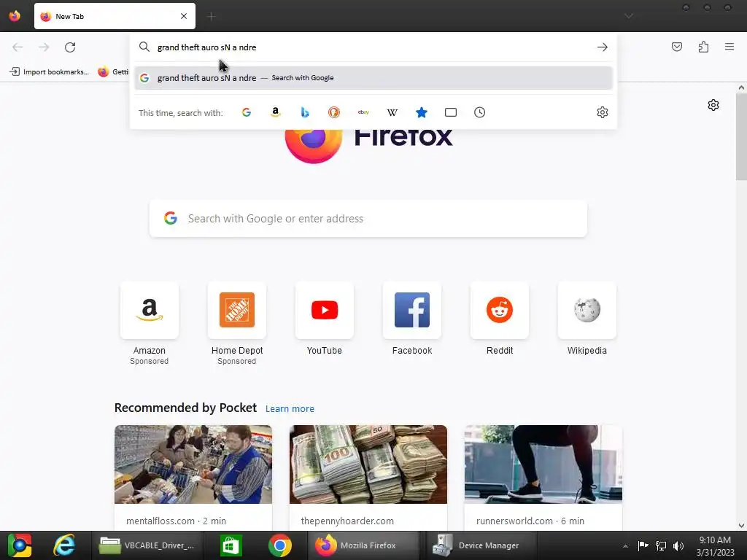Screen dimensions: 747x560
Task: Open Internet Explorer from the taskbar
Action: tap(64, 545)
